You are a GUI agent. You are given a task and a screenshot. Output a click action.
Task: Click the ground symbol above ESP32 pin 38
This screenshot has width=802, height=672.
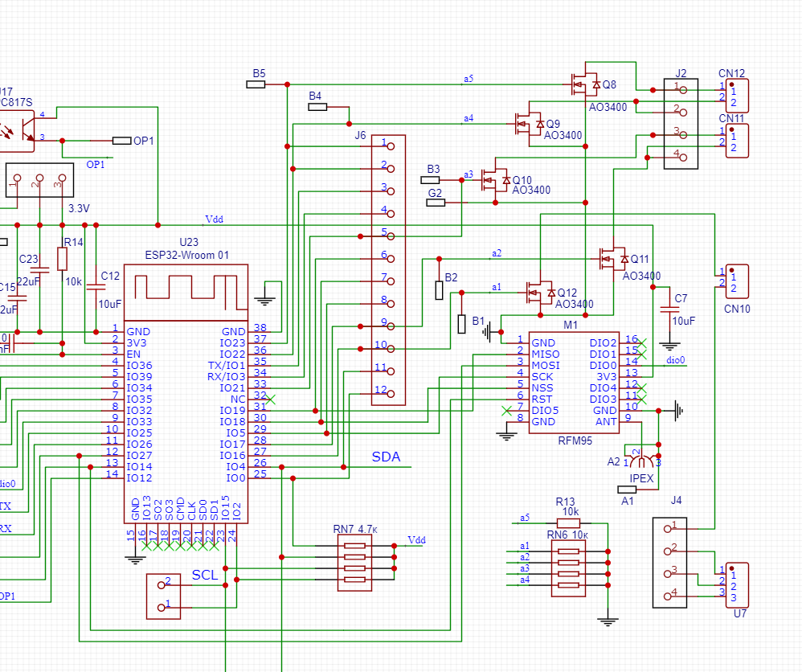click(x=264, y=301)
